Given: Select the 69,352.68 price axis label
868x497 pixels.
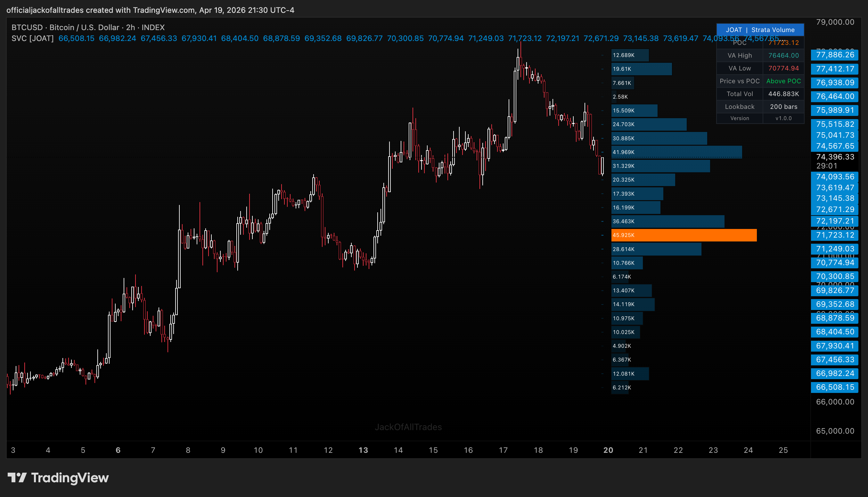Looking at the screenshot, I should (835, 305).
